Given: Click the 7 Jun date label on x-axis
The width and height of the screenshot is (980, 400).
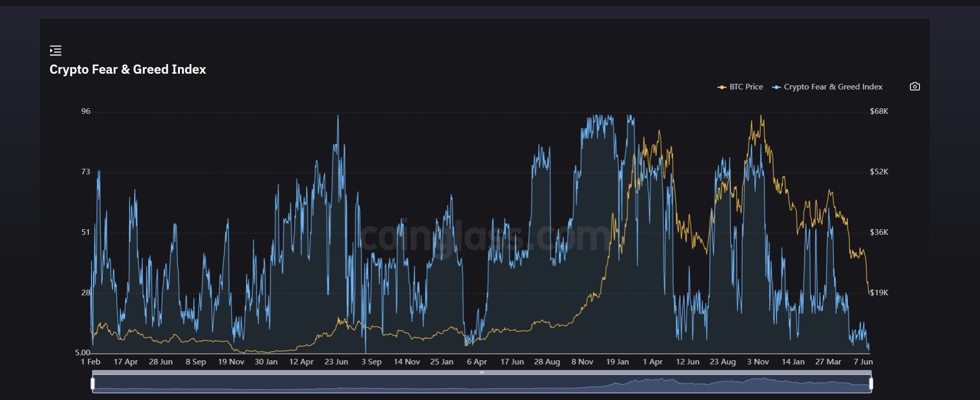Looking at the screenshot, I should point(863,362).
